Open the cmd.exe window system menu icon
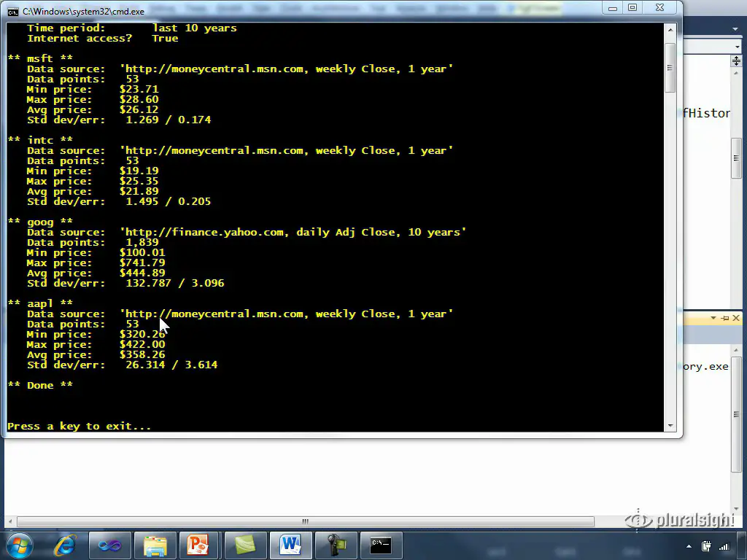The width and height of the screenshot is (747, 560). (x=13, y=12)
